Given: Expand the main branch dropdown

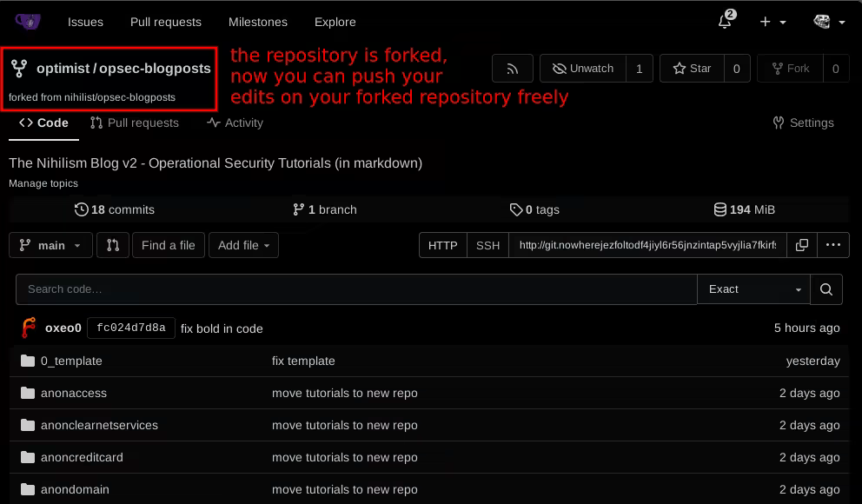Looking at the screenshot, I should pos(50,246).
